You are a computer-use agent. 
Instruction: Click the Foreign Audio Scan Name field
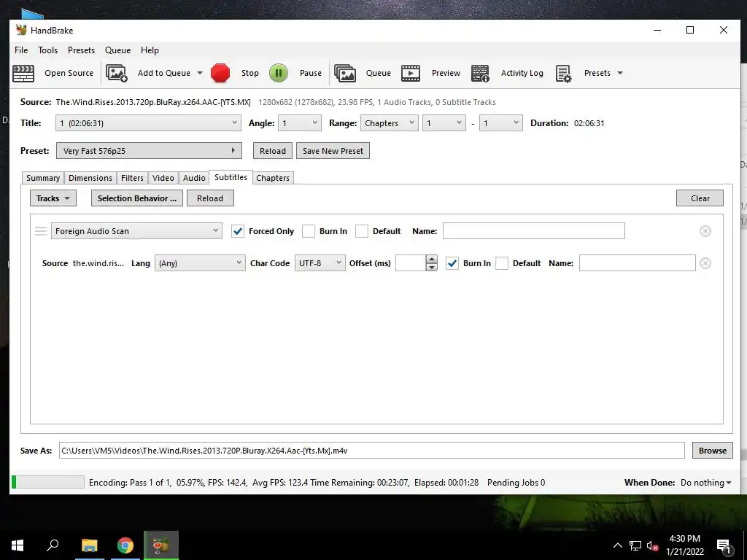pyautogui.click(x=533, y=231)
